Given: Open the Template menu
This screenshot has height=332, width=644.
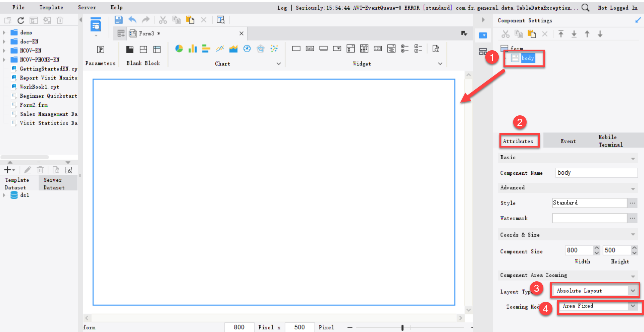Looking at the screenshot, I should coord(51,7).
